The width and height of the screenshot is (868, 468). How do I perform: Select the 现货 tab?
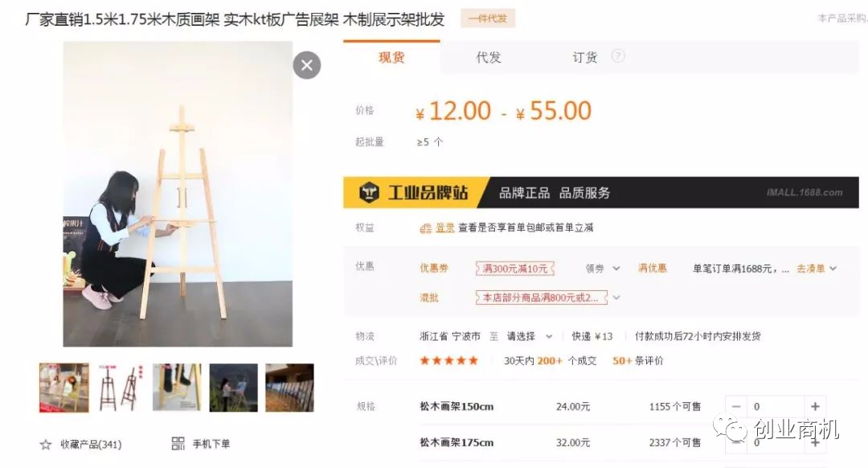(x=391, y=57)
